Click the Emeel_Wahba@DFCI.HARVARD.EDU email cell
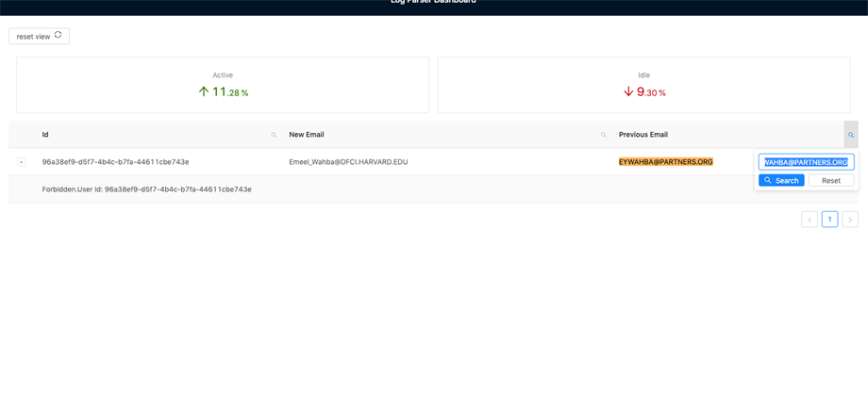 pos(348,162)
